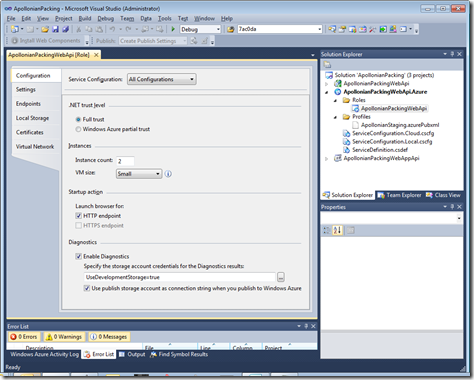Open the Project menu
474x380 pixels.
coord(64,19)
